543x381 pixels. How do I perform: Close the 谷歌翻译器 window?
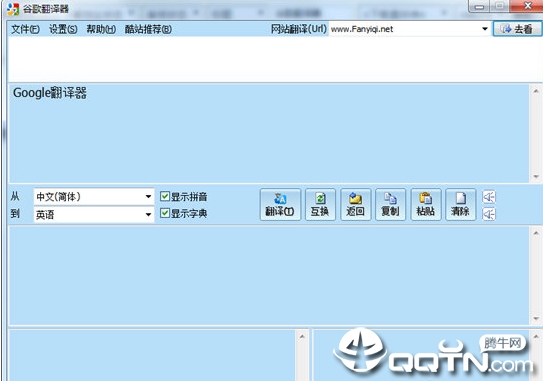pos(527,6)
